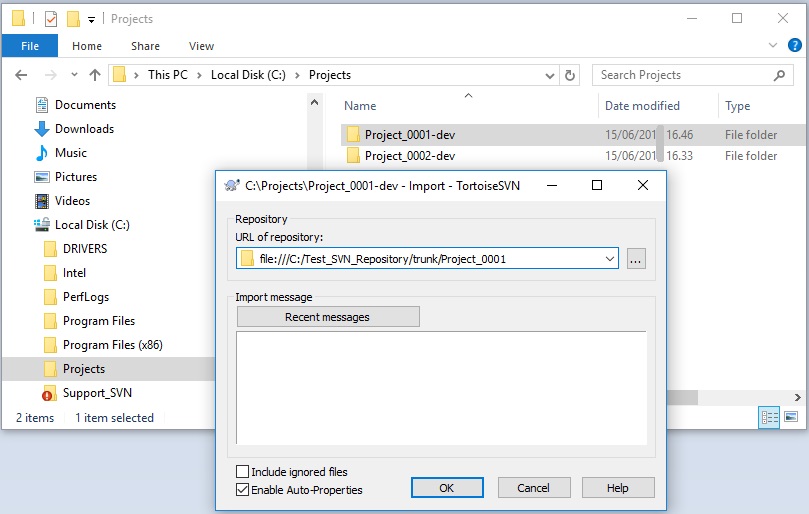
Task: Open the Intel folder in navigation tree
Action: (74, 272)
